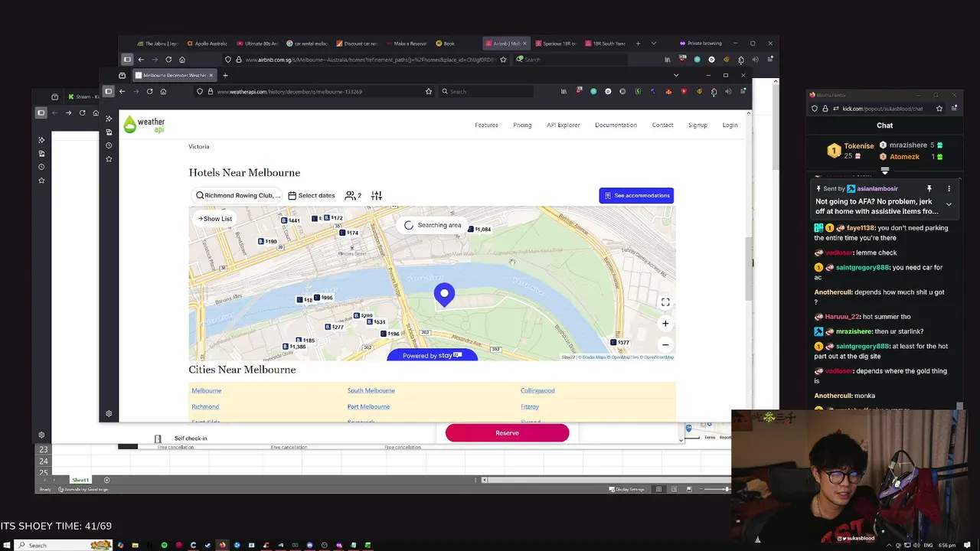This screenshot has width=980, height=551.
Task: Open the Pricing page
Action: point(522,125)
